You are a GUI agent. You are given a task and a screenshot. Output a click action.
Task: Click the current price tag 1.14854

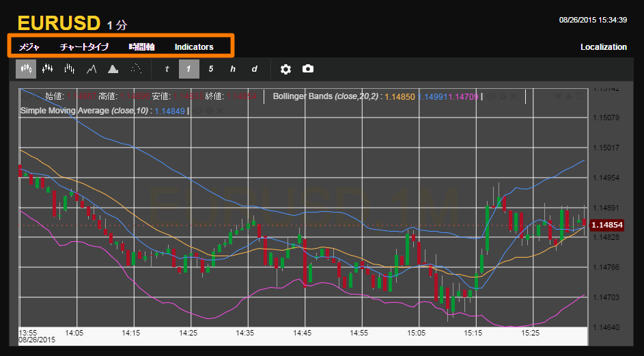click(x=607, y=225)
